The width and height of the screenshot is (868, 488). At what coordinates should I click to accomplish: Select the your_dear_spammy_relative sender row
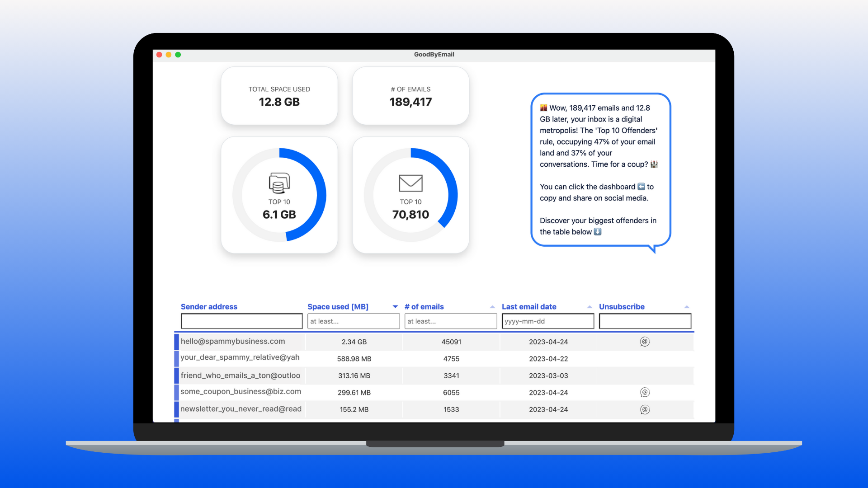coord(240,358)
